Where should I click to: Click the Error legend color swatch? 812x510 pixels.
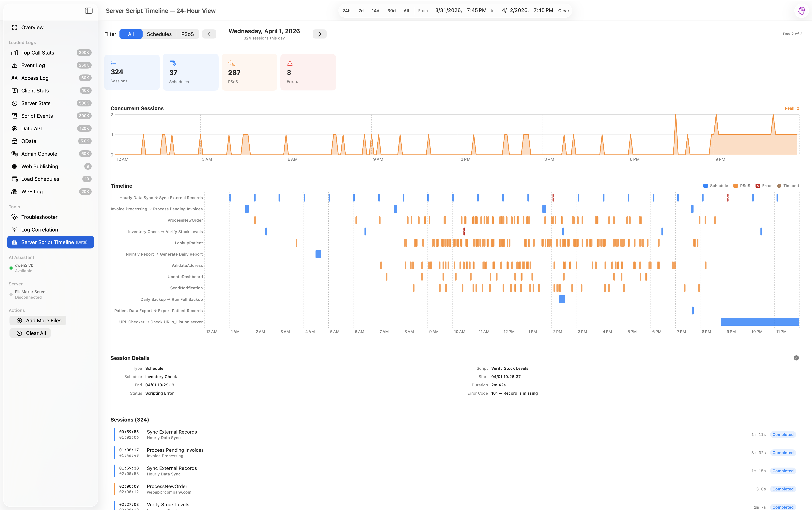coord(758,186)
